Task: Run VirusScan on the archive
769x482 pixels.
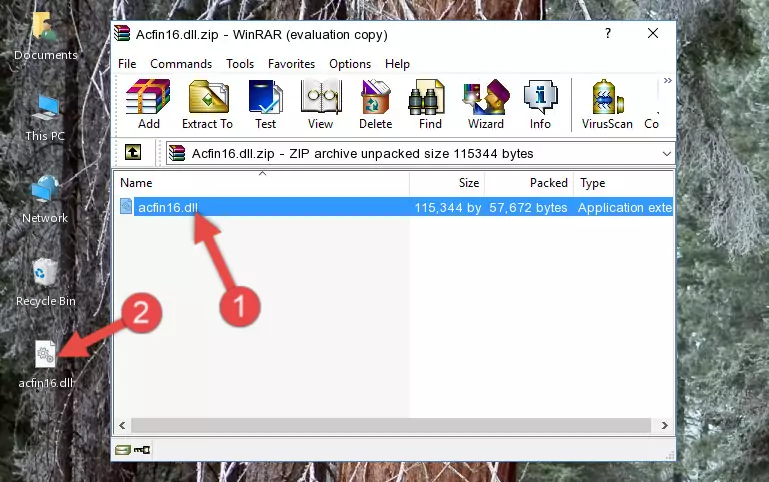Action: 607,104
